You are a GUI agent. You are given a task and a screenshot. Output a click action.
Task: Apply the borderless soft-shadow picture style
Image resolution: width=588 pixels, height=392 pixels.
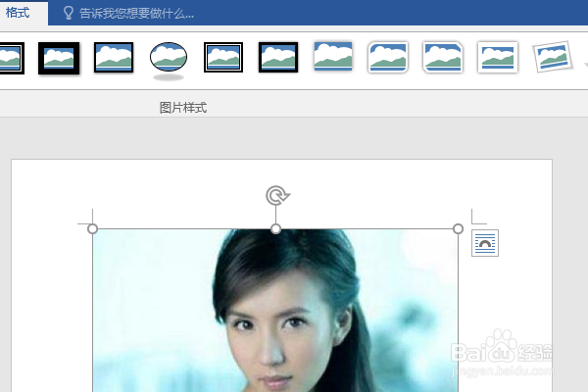coord(333,57)
